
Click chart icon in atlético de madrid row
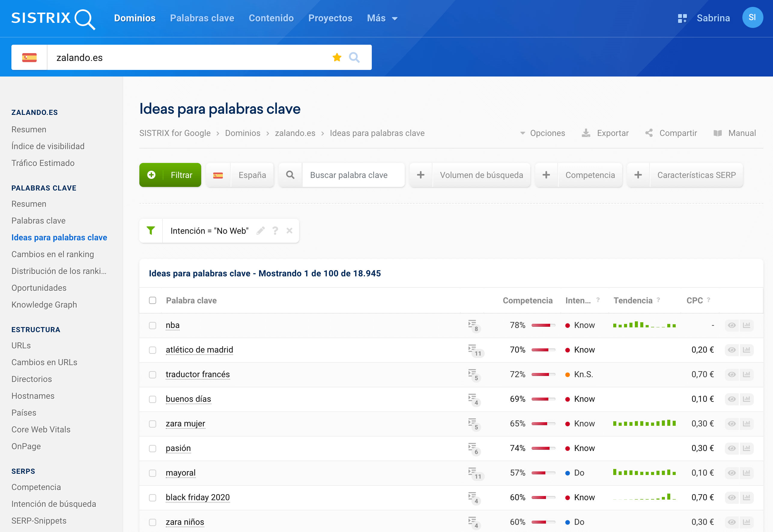pos(746,350)
